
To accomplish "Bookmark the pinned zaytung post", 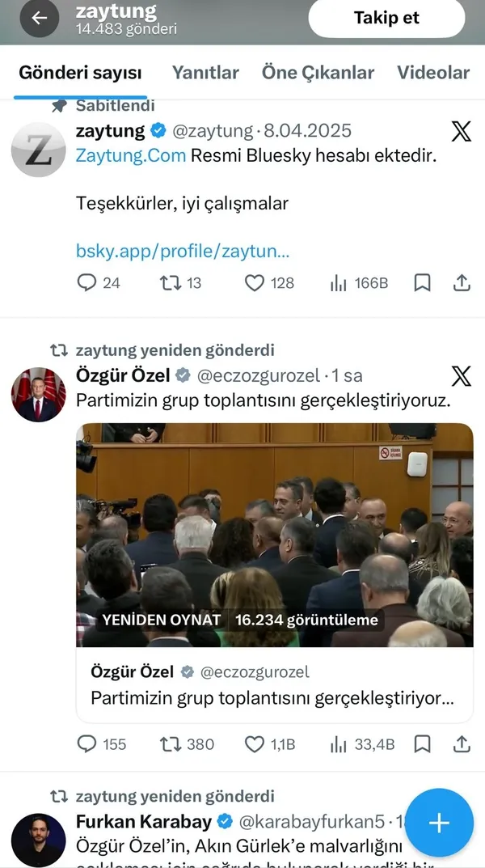I will (x=422, y=282).
